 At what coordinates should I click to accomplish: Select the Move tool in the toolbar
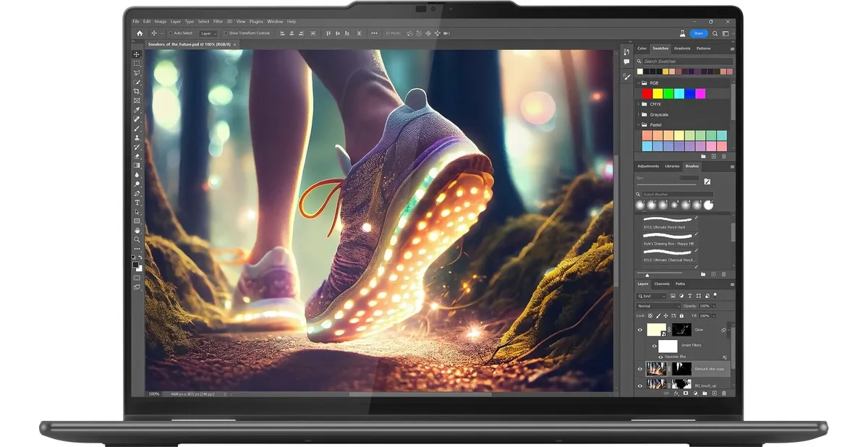137,54
